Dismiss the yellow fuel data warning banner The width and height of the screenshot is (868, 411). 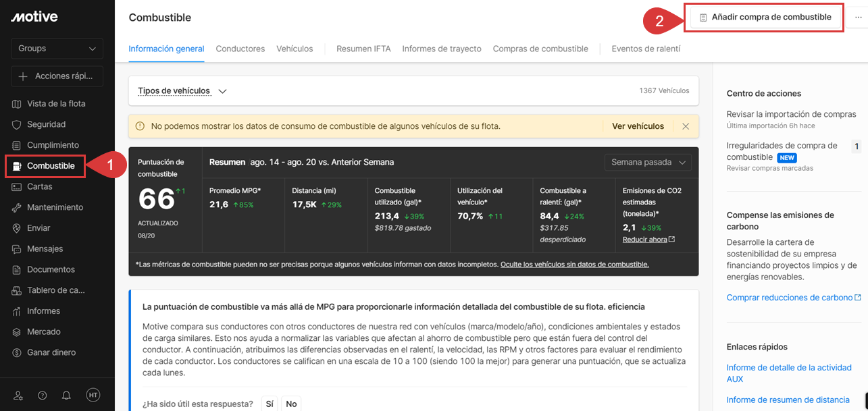tap(686, 126)
